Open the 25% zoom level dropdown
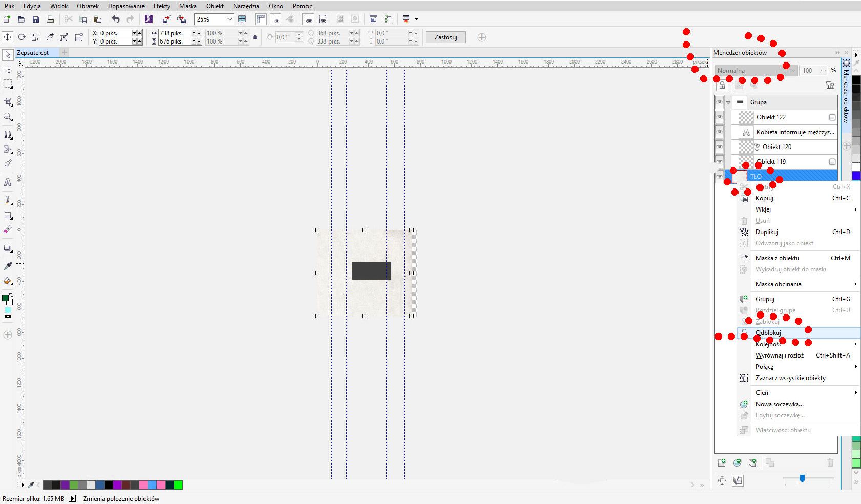The height and width of the screenshot is (504, 861). (x=229, y=19)
